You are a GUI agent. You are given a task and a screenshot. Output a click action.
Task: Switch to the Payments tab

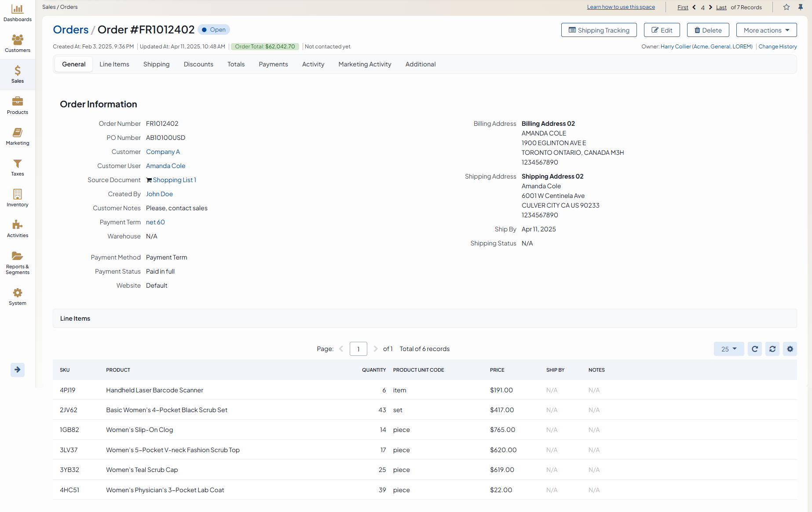273,64
